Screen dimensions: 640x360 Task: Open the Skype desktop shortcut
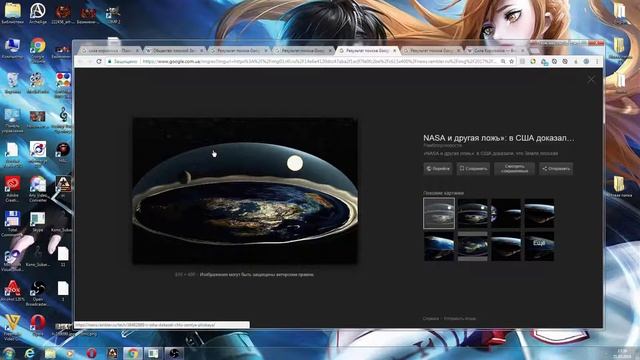[38, 222]
